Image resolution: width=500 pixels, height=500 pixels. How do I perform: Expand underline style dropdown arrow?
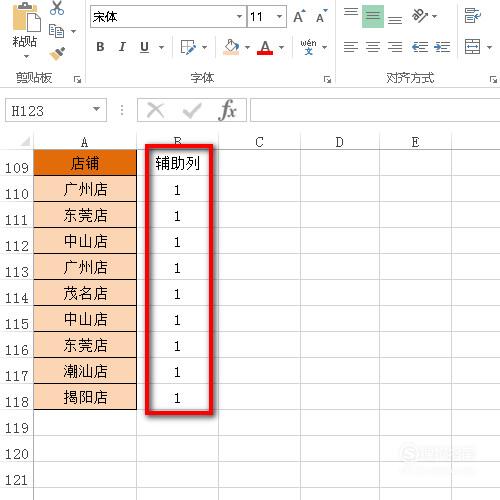tap(161, 47)
